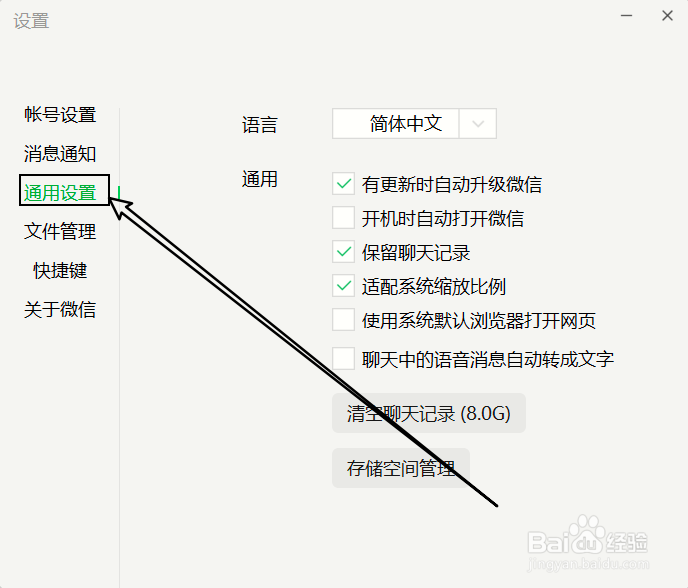Show the 关于微信 page

pyautogui.click(x=60, y=309)
